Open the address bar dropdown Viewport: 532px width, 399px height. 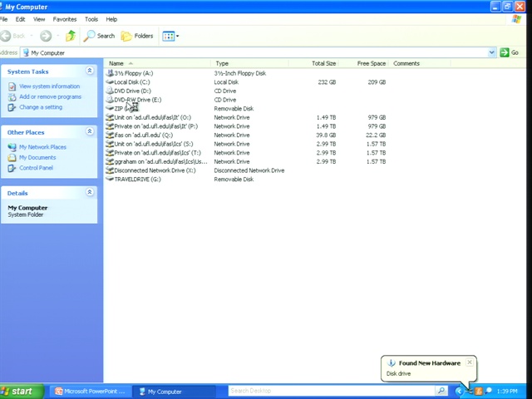click(491, 52)
